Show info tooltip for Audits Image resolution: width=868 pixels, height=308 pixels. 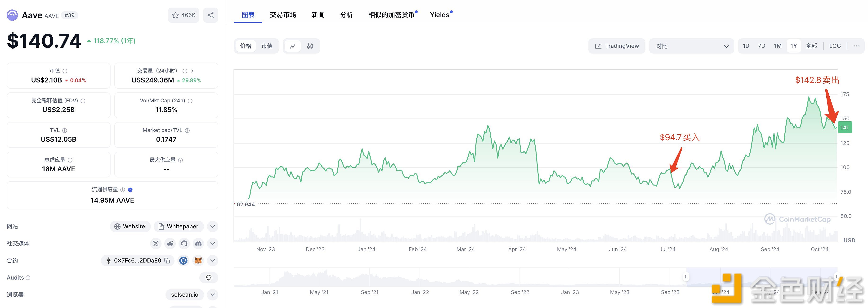click(28, 278)
